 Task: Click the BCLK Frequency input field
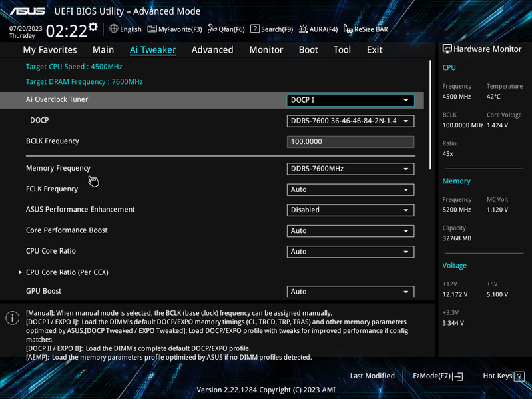[x=350, y=141]
